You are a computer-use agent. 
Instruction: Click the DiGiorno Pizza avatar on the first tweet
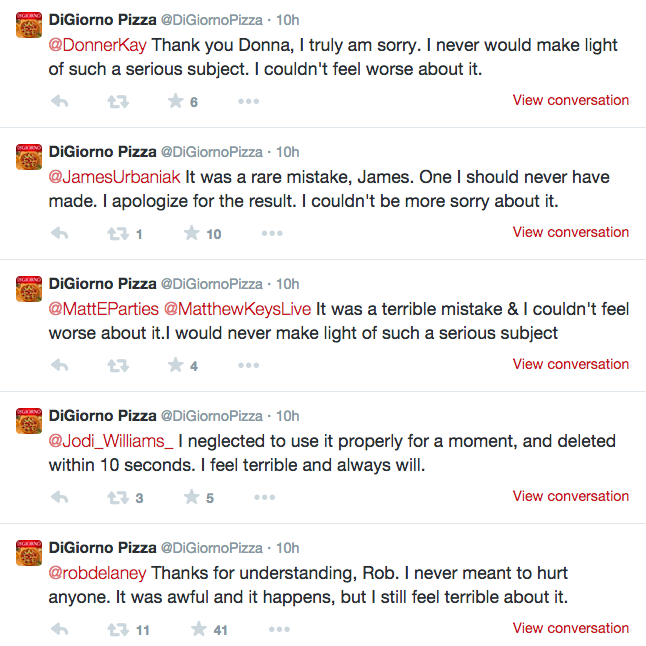click(x=28, y=27)
